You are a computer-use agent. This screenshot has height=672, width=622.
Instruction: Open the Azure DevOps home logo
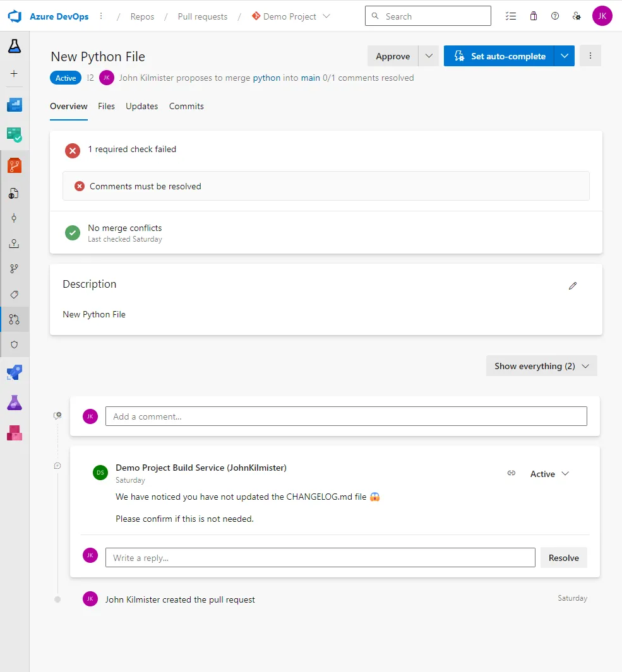tap(15, 16)
